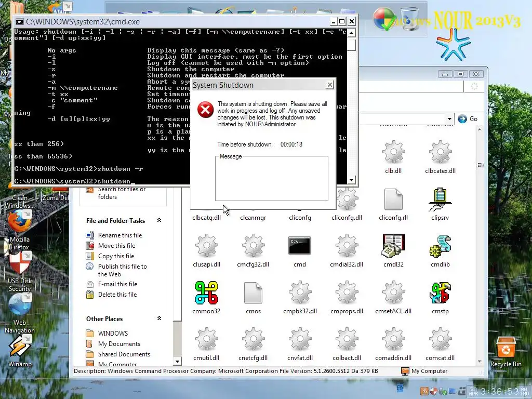
Task: Select the cnvfat.dll file icon
Action: pyautogui.click(x=300, y=339)
